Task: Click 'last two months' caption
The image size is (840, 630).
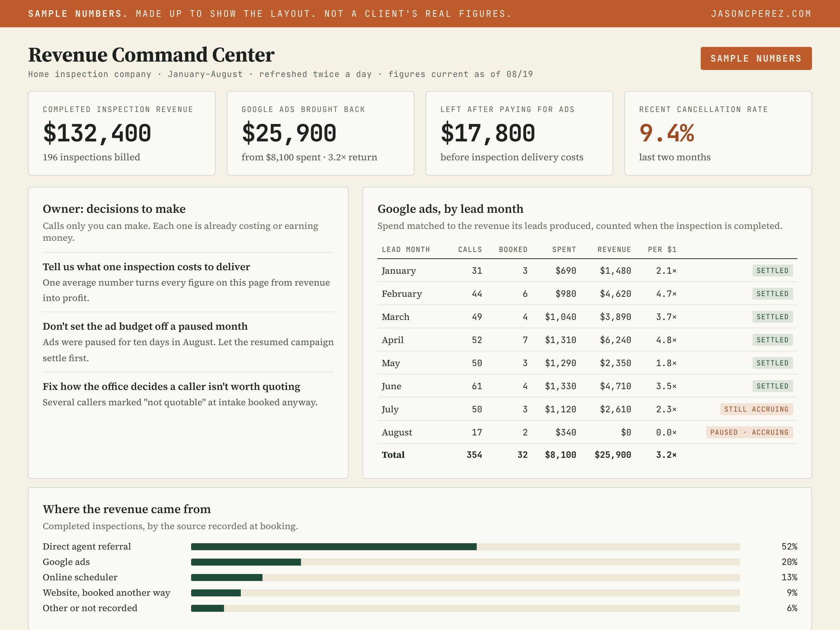Action: coord(675,157)
